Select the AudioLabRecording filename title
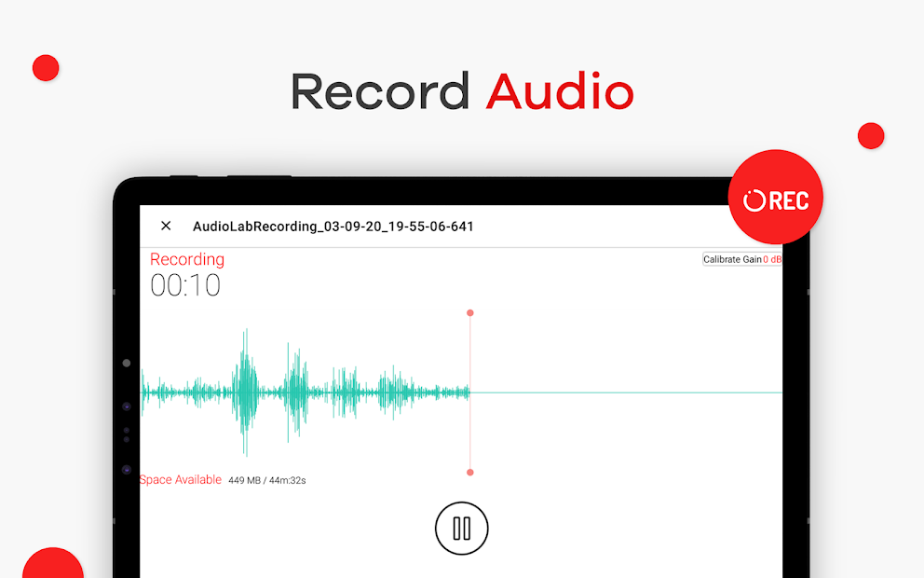The image size is (924, 578). pyautogui.click(x=333, y=226)
